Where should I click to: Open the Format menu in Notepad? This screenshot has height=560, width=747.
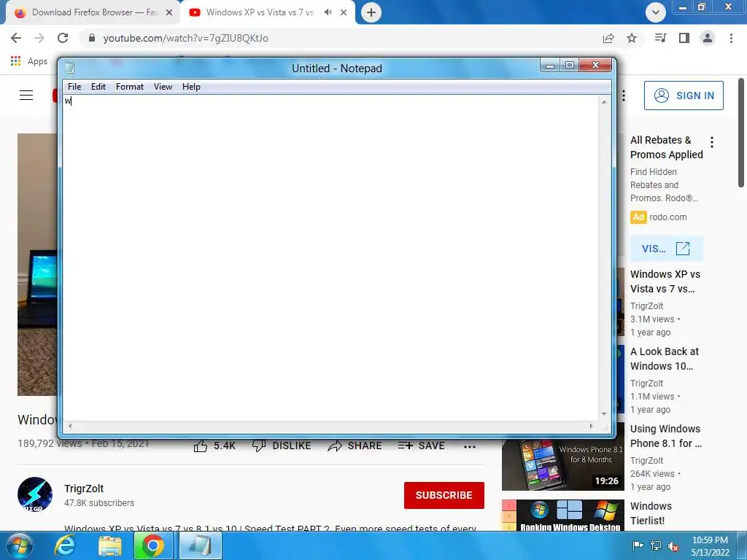tap(130, 87)
